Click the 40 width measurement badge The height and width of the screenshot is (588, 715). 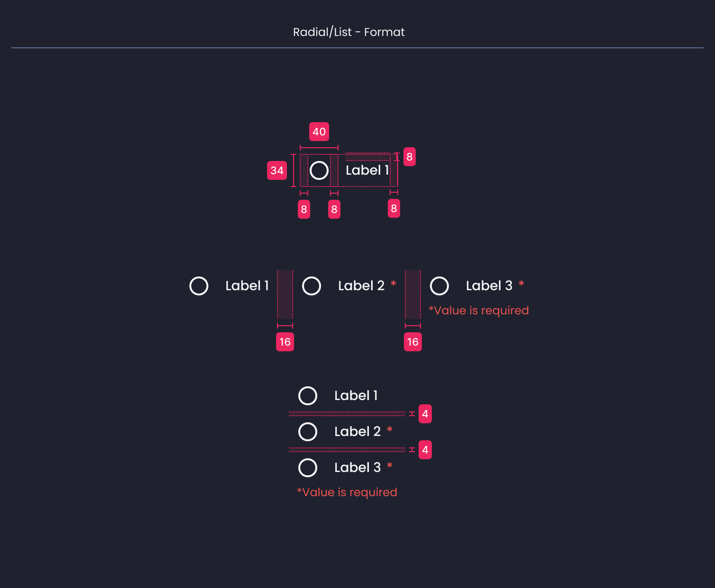319,132
